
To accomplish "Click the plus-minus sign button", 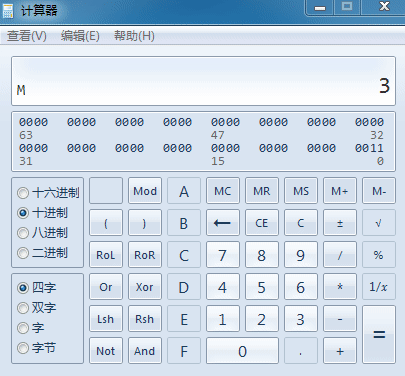I will (x=340, y=223).
